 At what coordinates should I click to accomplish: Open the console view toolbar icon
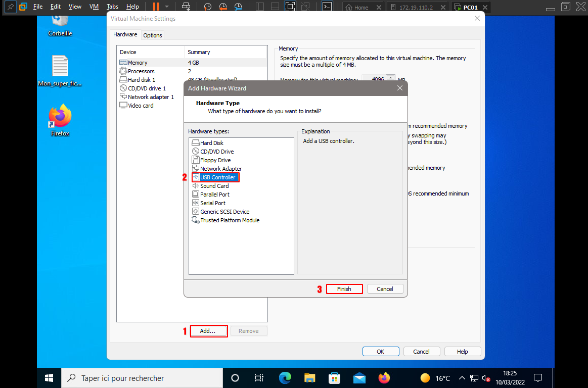pos(327,7)
